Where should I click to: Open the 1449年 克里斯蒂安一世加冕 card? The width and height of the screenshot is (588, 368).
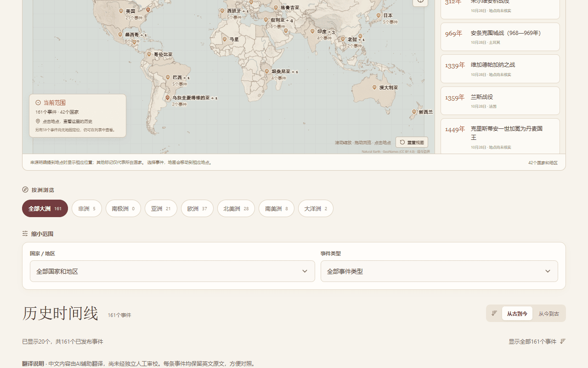[500, 136]
